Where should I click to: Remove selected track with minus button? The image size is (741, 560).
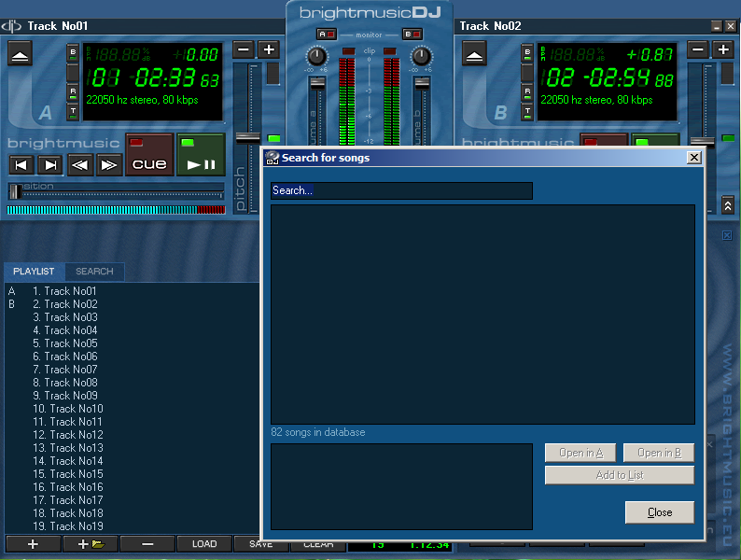pyautogui.click(x=147, y=544)
